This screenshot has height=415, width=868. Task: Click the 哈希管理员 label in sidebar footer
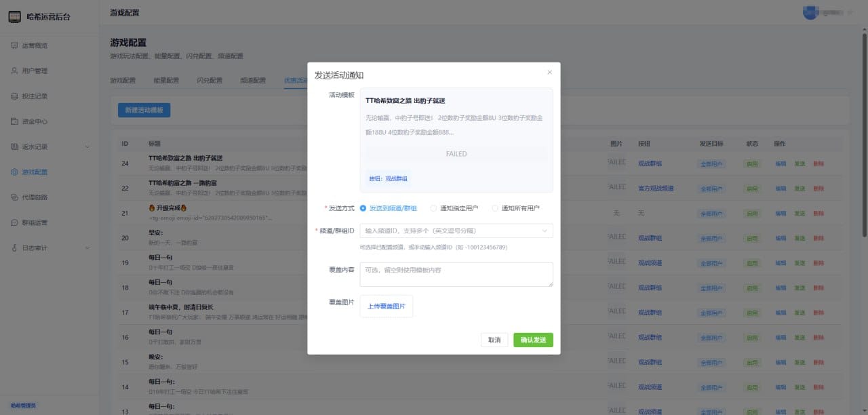click(23, 405)
